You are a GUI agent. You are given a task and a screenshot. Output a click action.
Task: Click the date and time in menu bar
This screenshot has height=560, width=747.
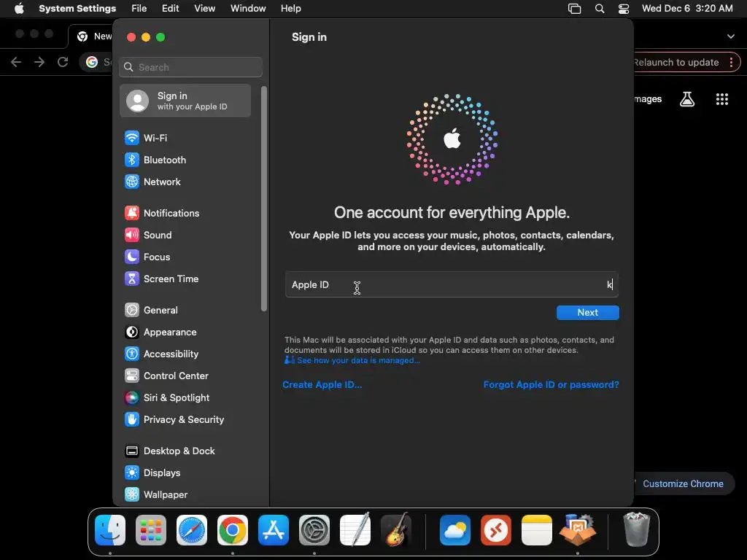[687, 9]
